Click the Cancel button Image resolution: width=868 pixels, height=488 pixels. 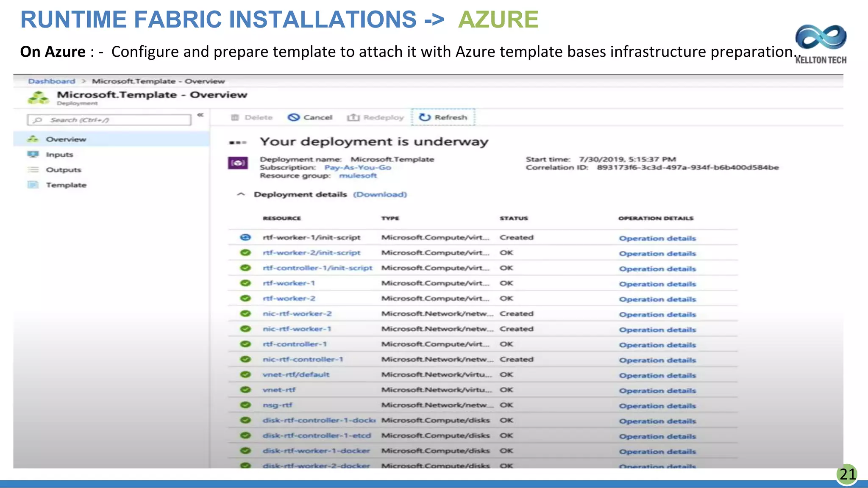tap(310, 117)
